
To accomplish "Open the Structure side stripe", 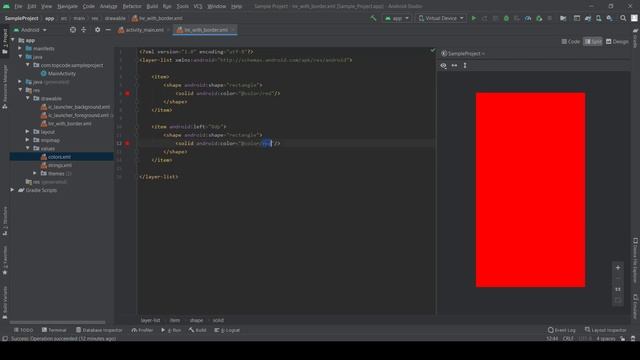I will [x=5, y=221].
